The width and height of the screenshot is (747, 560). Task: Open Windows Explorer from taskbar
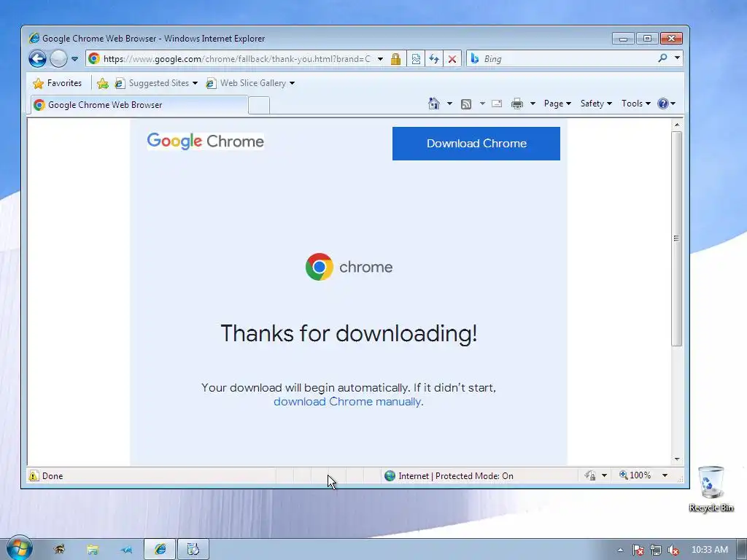(93, 550)
